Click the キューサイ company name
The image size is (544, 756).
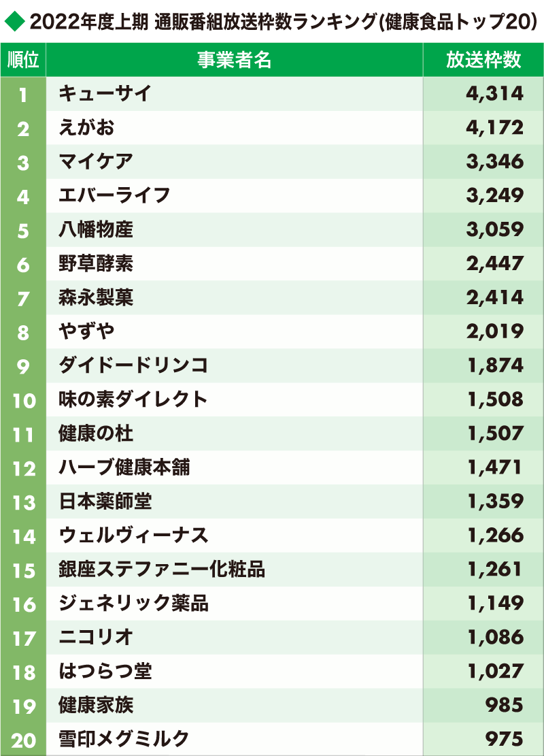(105, 93)
